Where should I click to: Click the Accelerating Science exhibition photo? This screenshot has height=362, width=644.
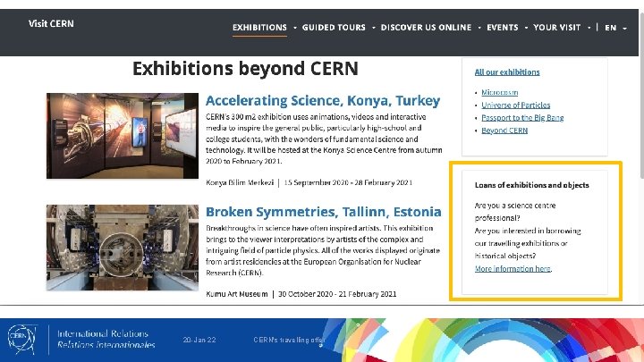pos(123,136)
